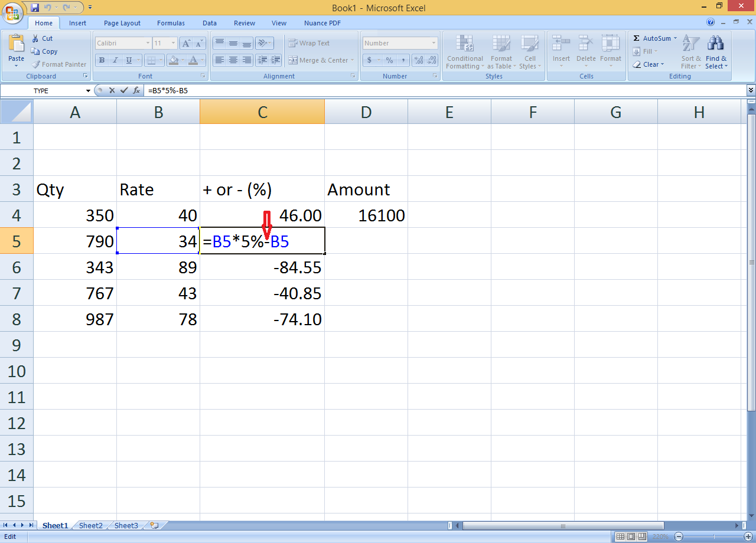Select column A header
This screenshot has height=543, width=756.
tap(75, 112)
